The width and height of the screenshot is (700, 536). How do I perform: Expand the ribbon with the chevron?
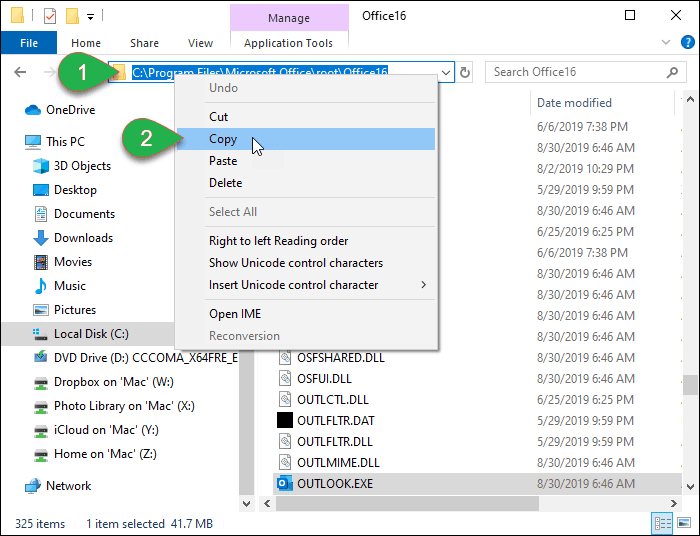pos(666,42)
